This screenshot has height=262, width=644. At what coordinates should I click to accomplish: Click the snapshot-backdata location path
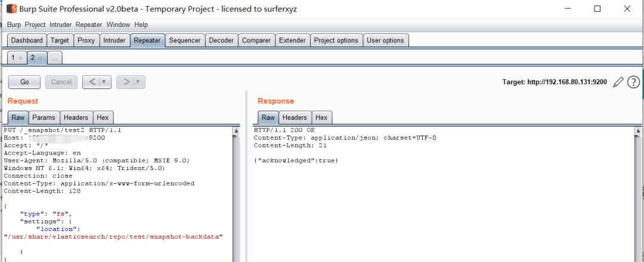(113, 237)
